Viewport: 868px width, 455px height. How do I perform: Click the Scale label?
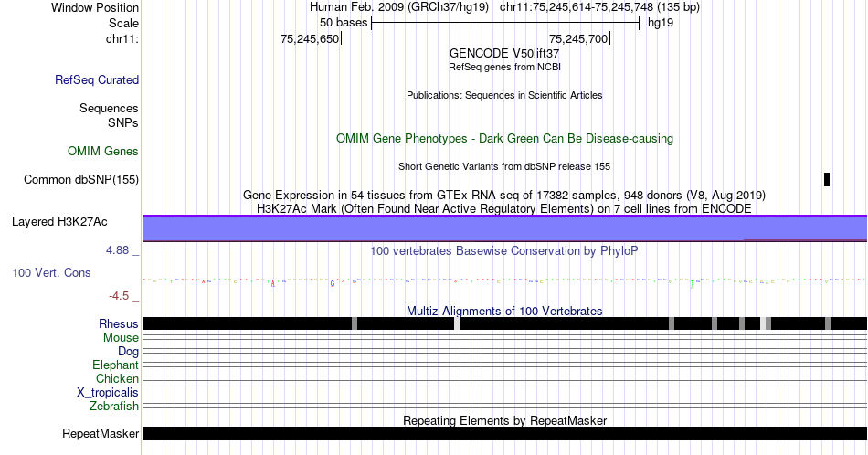123,23
